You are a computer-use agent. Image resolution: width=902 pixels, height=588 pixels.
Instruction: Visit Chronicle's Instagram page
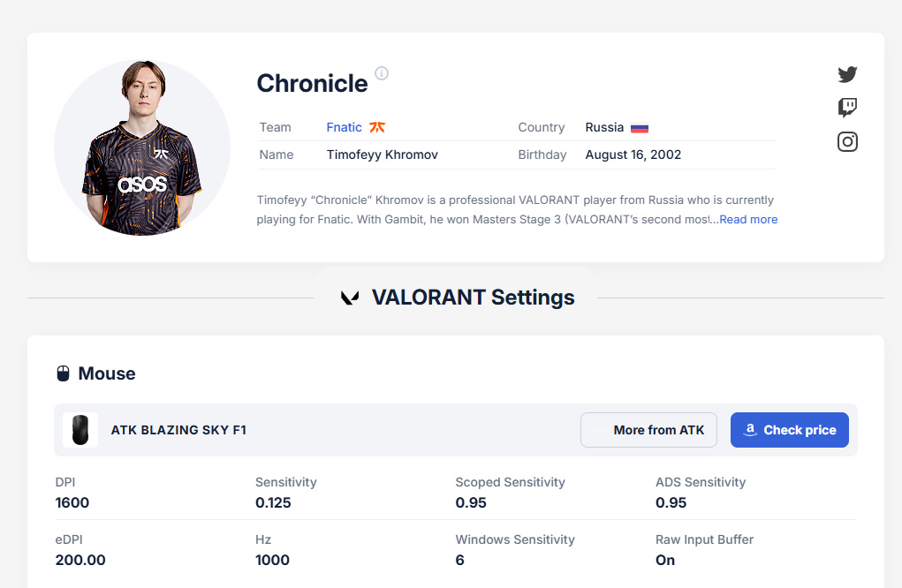847,141
